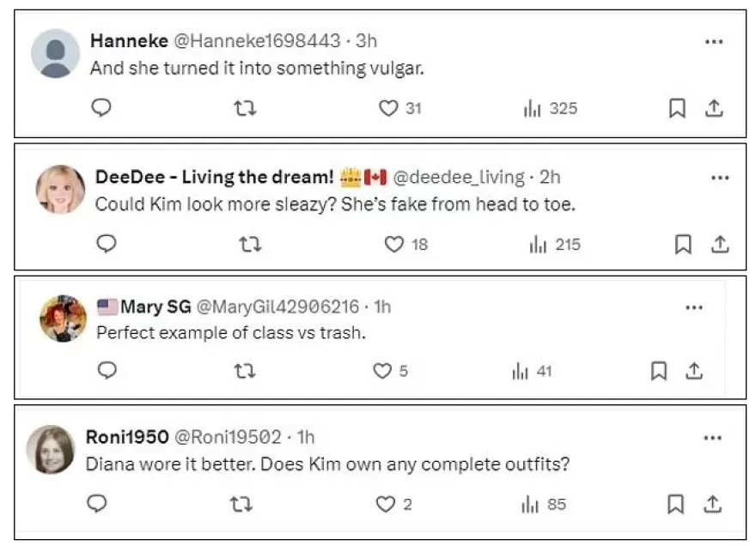The width and height of the screenshot is (756, 546).
Task: Open more options on Mary SG's tweet
Action: (694, 308)
